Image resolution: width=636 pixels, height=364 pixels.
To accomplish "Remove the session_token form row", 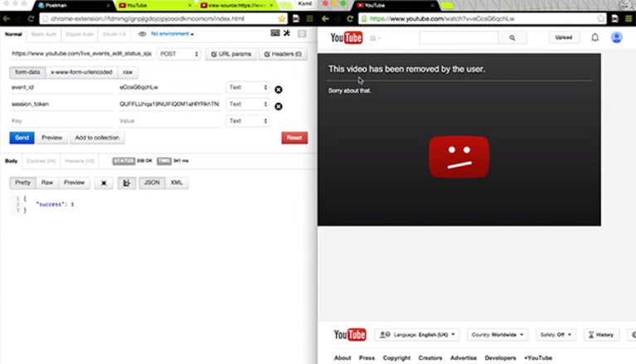I will point(279,106).
